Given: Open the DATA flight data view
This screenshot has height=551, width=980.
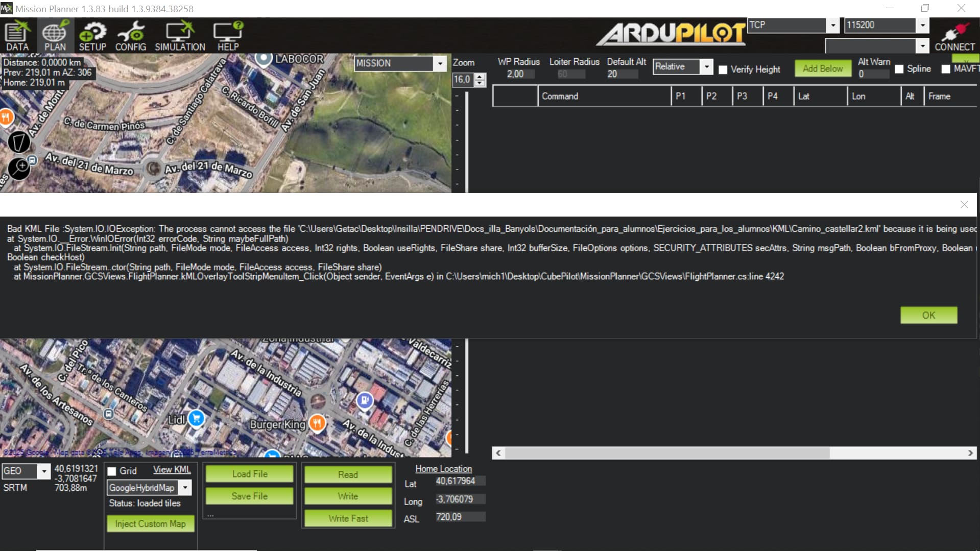Looking at the screenshot, I should pos(17,36).
